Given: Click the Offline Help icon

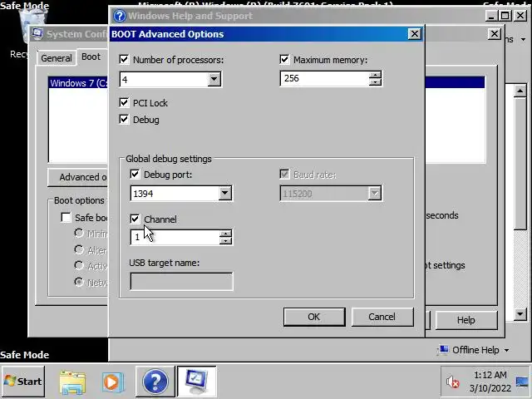Looking at the screenshot, I should tap(443, 349).
